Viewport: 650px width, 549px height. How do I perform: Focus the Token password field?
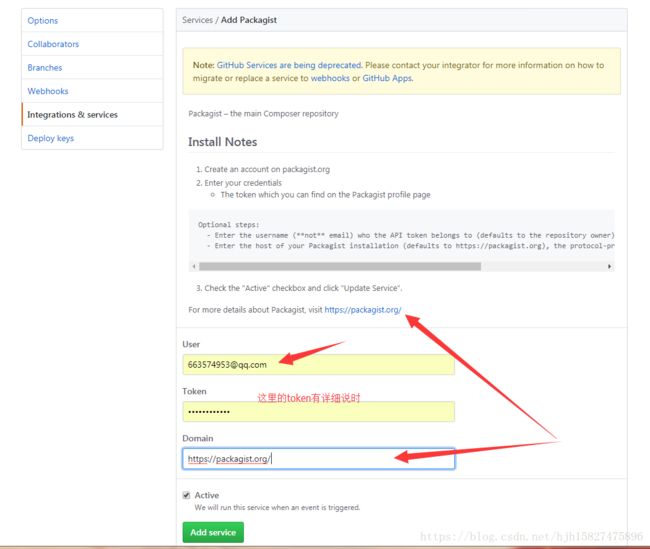point(318,412)
